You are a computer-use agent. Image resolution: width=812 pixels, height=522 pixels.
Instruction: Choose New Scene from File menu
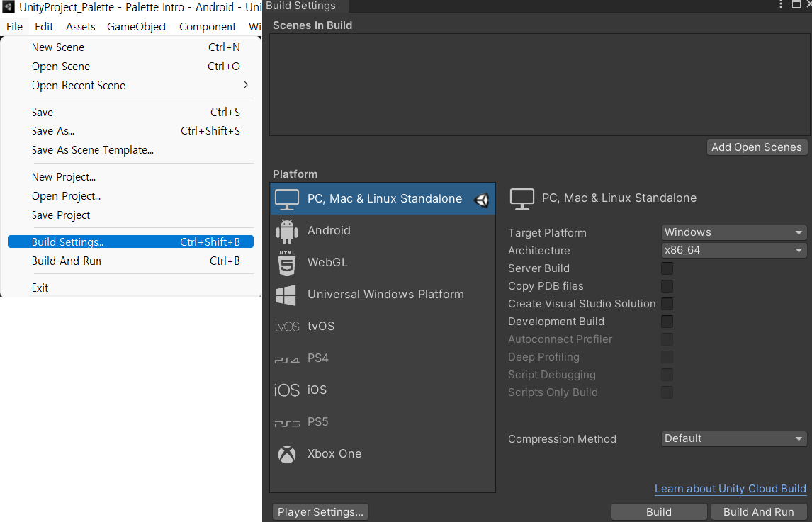pyautogui.click(x=130, y=47)
